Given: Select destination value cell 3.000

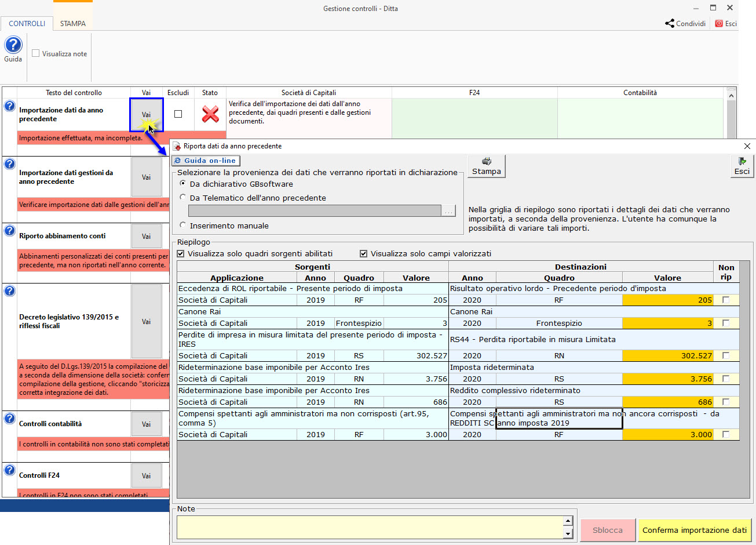Looking at the screenshot, I should (668, 434).
